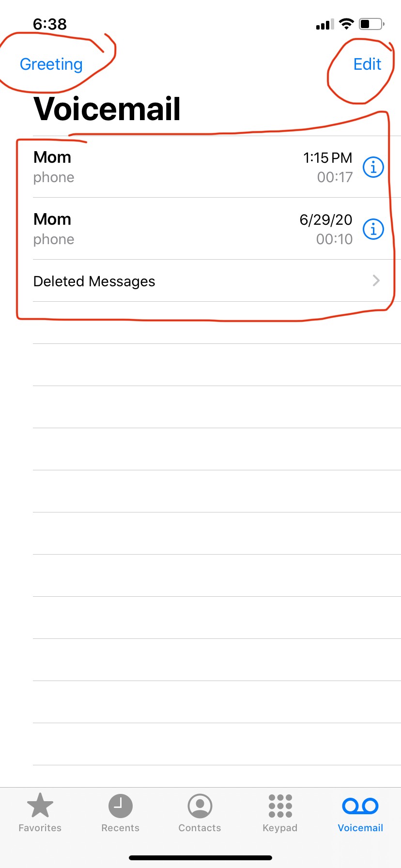
Task: Tap the 1:15 PM timestamp
Action: coord(328,158)
